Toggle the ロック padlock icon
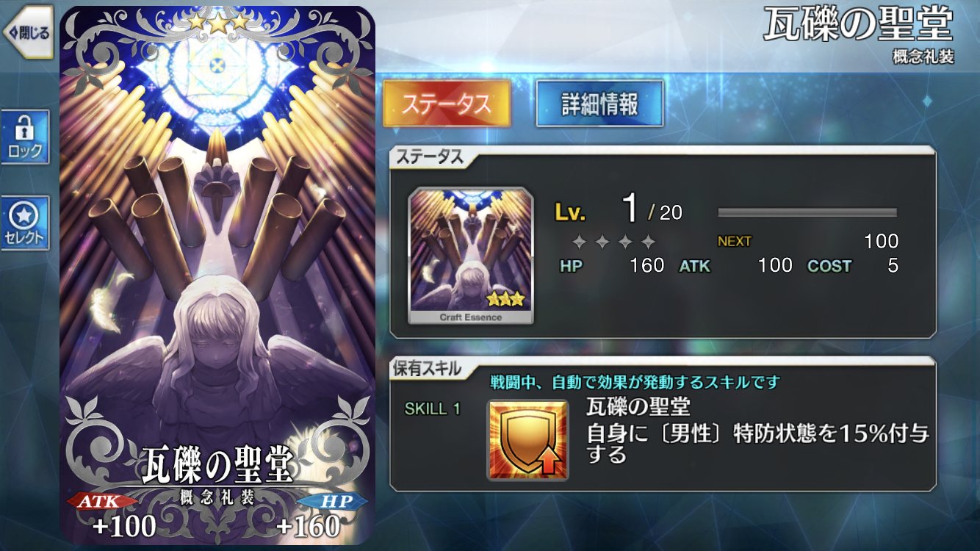The height and width of the screenshot is (551, 980). [x=25, y=137]
